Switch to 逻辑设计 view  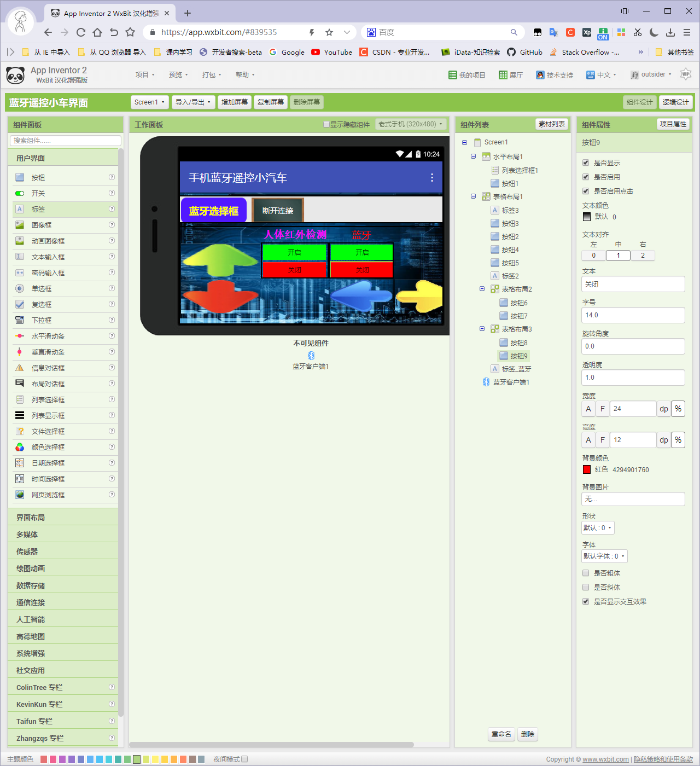[676, 102]
